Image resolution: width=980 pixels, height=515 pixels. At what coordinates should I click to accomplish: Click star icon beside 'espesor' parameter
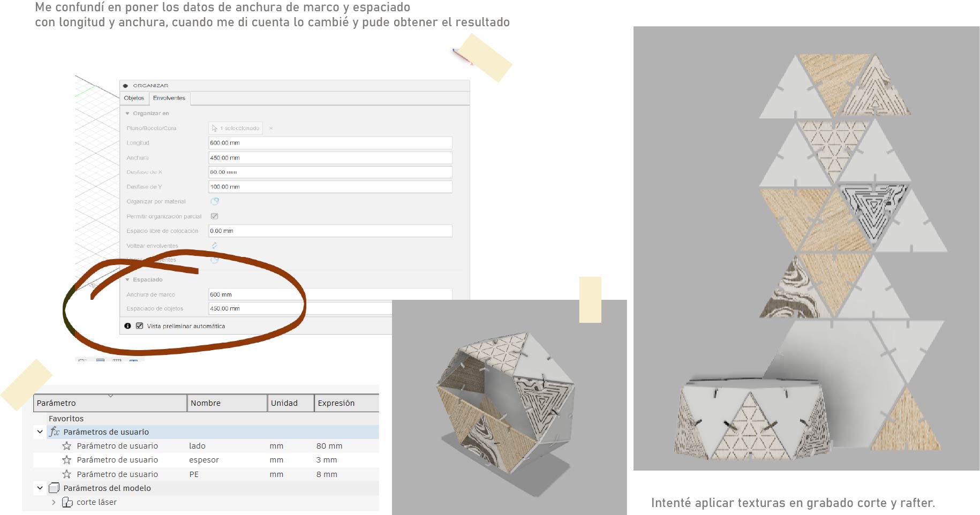coord(66,460)
